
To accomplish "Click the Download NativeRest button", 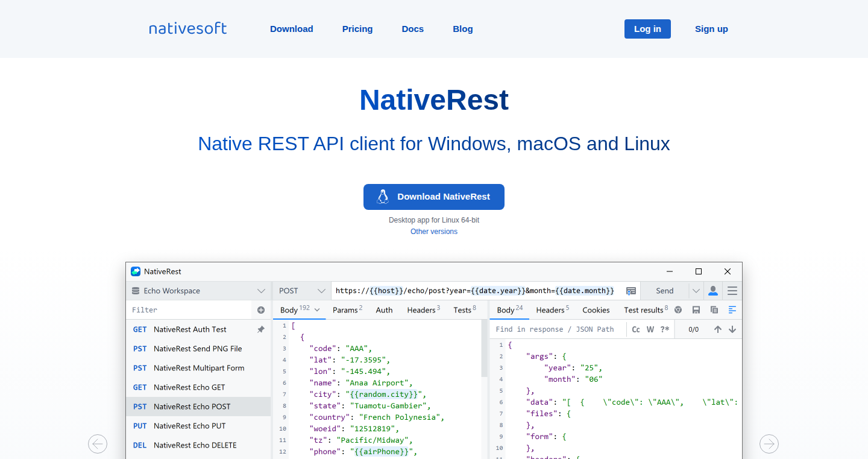I will point(434,197).
